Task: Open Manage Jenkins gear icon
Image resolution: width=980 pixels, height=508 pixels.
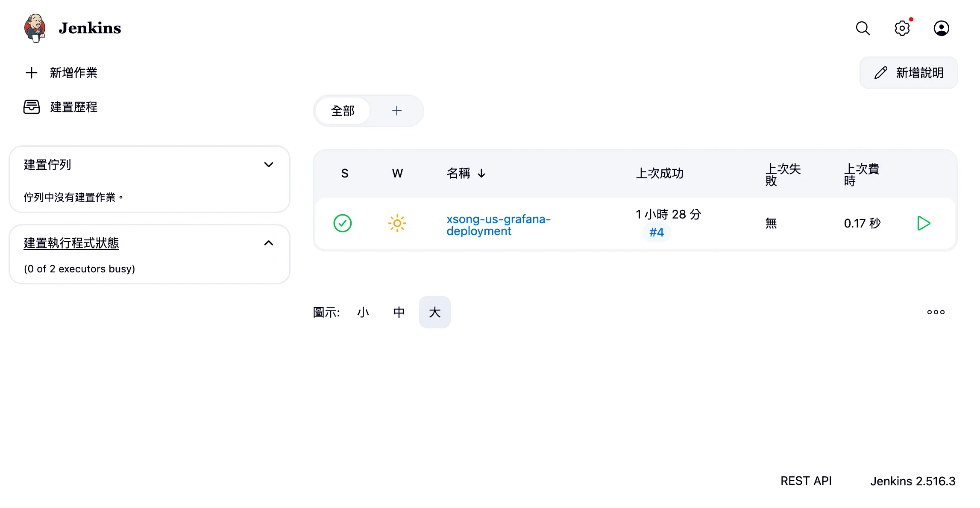Action: pos(902,28)
